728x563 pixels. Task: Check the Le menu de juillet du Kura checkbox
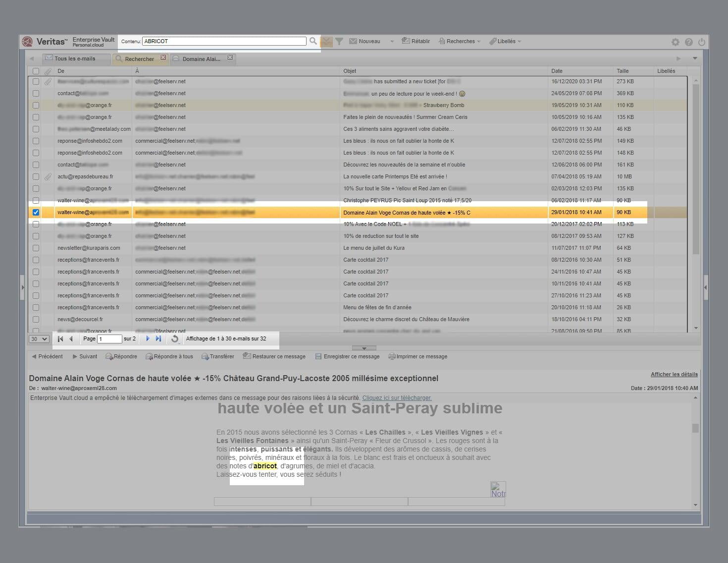[x=36, y=248]
